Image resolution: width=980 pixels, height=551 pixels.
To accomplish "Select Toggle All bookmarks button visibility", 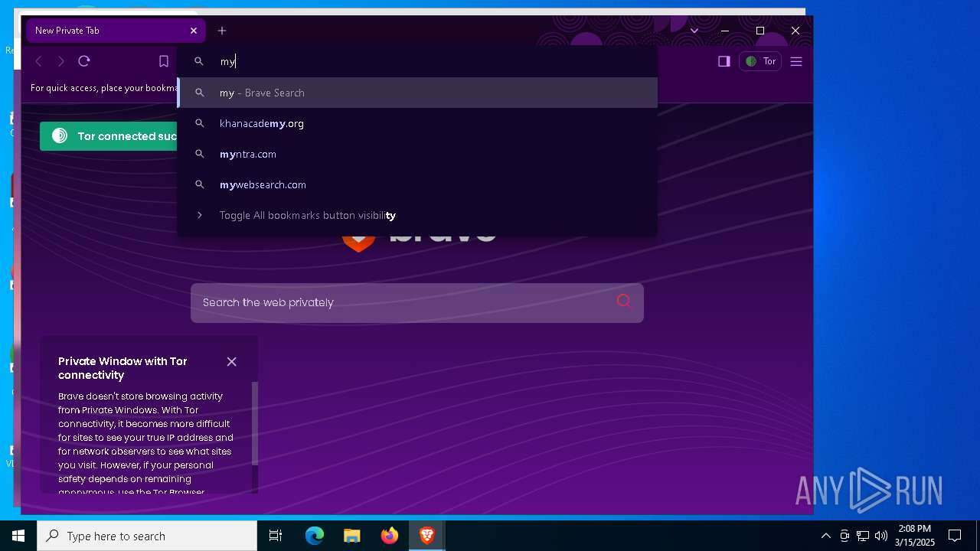I will (x=417, y=215).
